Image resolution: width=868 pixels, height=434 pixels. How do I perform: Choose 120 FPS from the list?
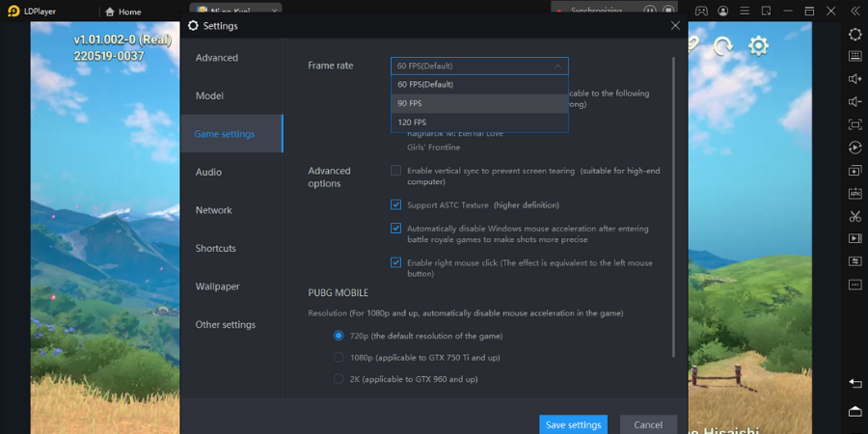tap(479, 122)
